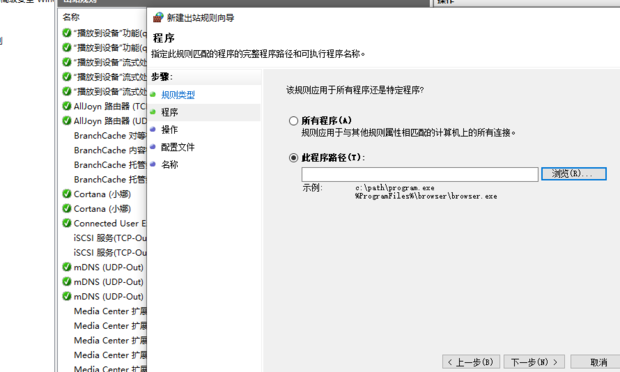Select the 操作 step in wizard

170,130
